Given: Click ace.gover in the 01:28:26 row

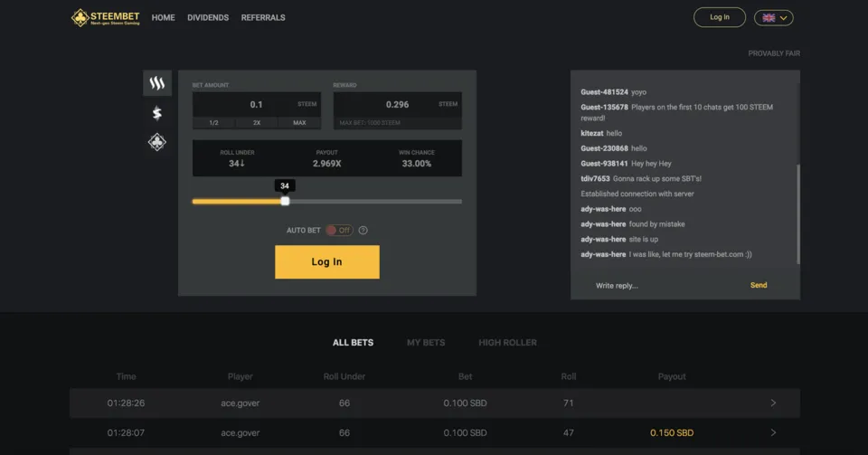Looking at the screenshot, I should coord(241,403).
